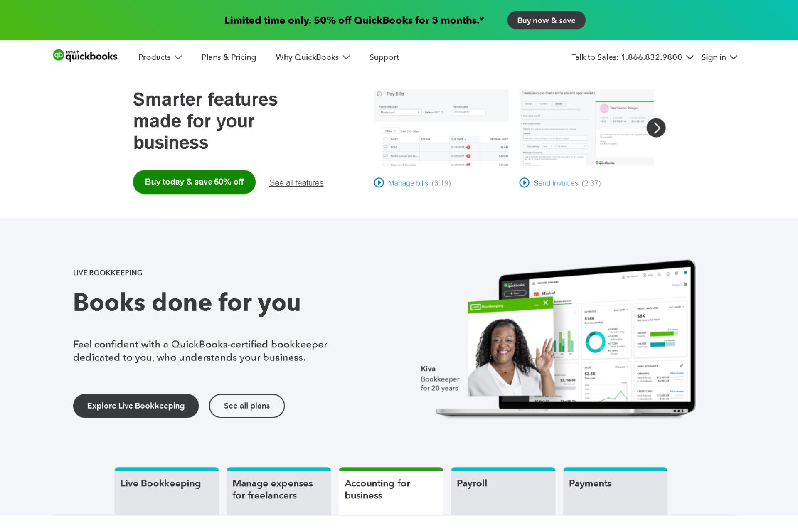Click the next slide arrow icon

pos(655,127)
